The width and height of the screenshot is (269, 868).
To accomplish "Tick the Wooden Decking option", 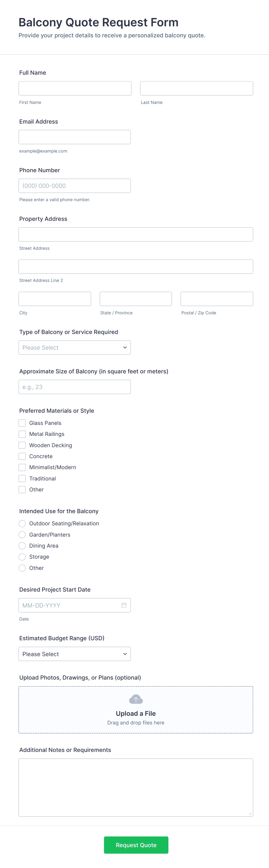I will coord(22,445).
